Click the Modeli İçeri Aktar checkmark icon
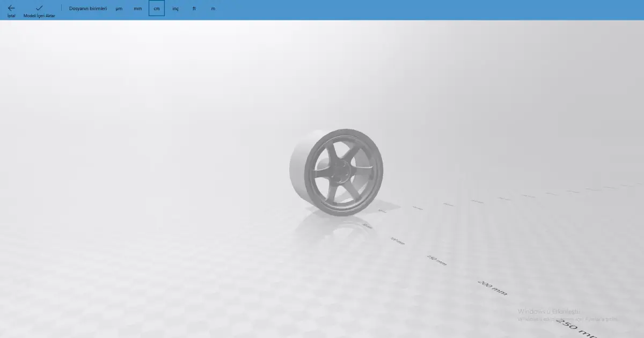Screen dimensions: 644x338 38,8
